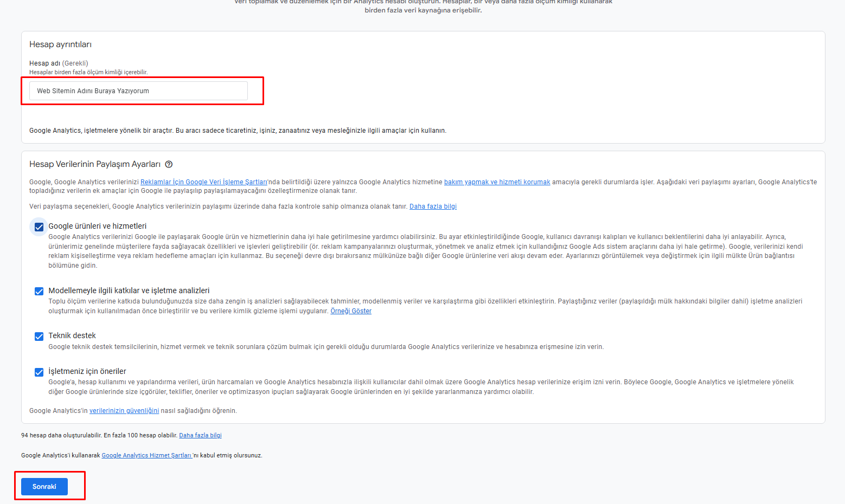Screen dimensions: 845x504
Task: Click the 'İşletmeniz için öneriler' label text
Action: [87, 371]
